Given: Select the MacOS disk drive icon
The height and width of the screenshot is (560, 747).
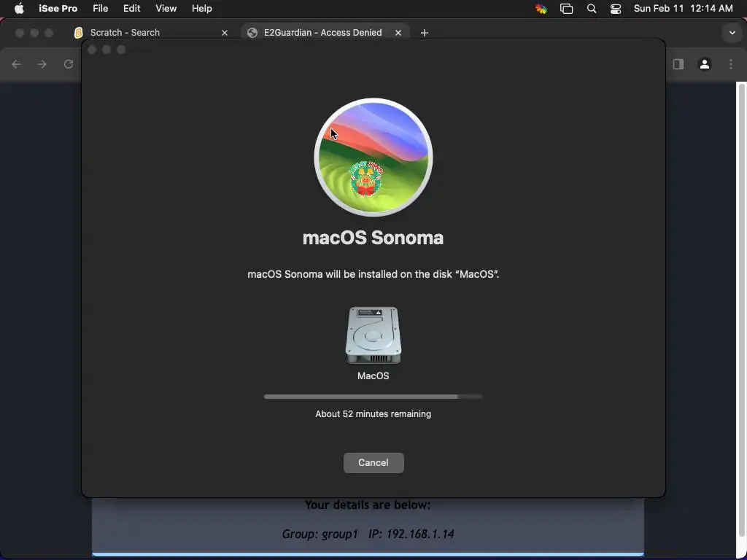Looking at the screenshot, I should (373, 335).
